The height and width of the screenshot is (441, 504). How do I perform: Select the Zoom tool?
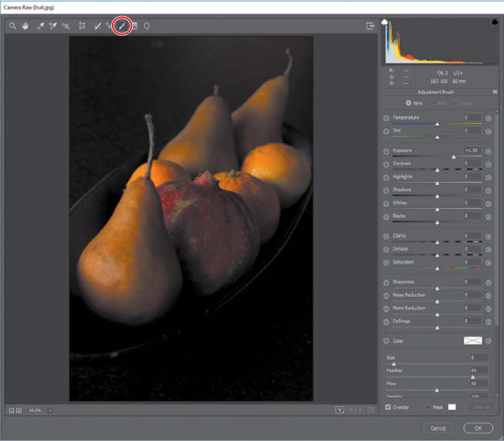12,26
